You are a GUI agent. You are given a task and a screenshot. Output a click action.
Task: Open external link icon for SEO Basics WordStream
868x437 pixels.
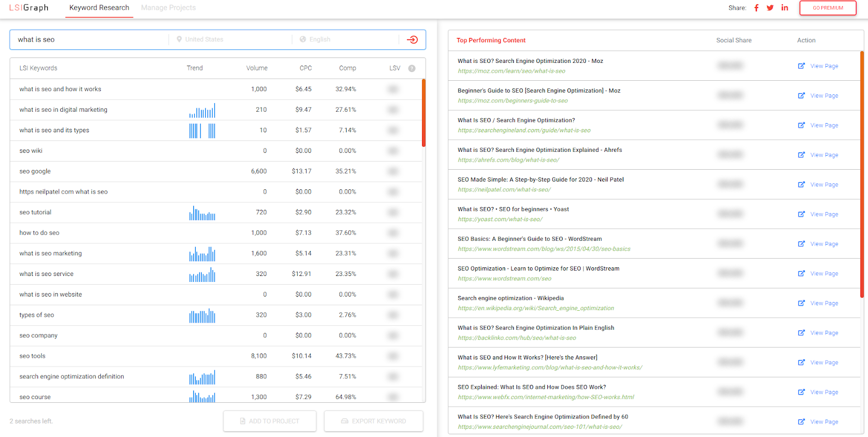(801, 244)
